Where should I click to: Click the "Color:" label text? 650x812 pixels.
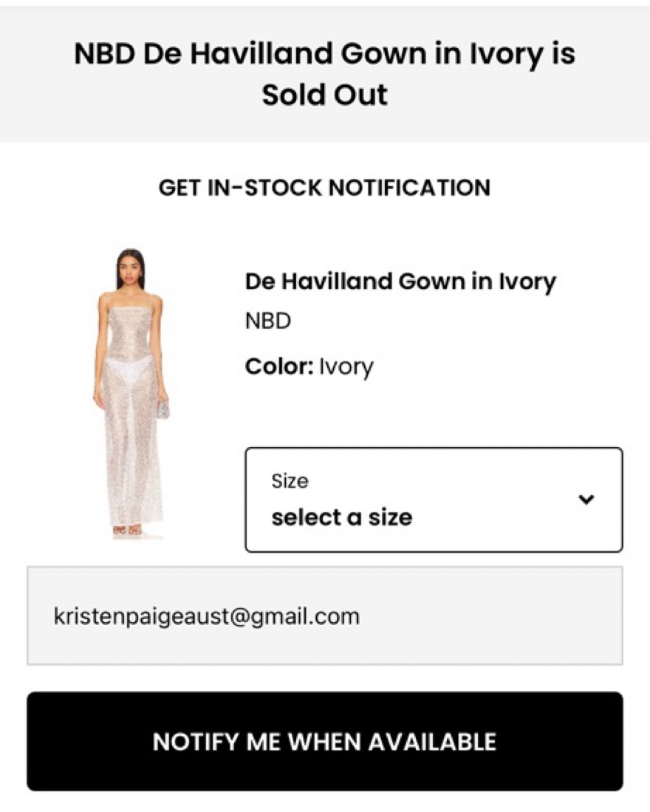point(279,366)
